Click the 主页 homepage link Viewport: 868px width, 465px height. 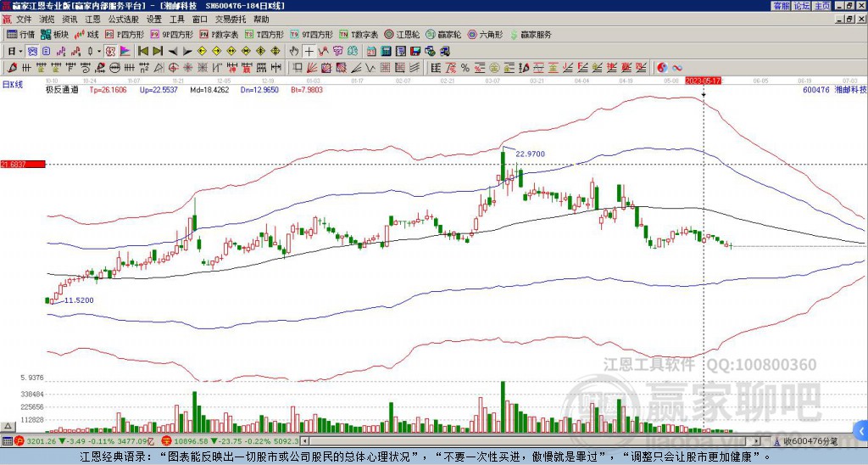pyautogui.click(x=822, y=6)
